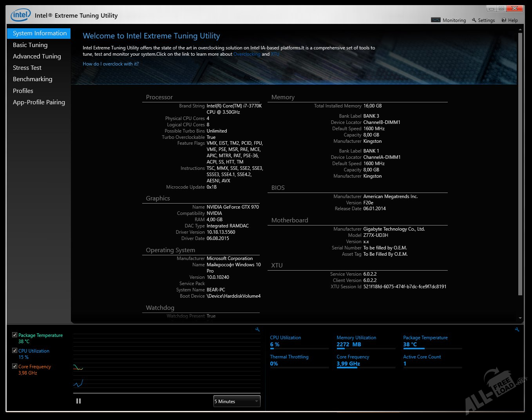Disable Core Frequency graph checkbox

[x=14, y=366]
